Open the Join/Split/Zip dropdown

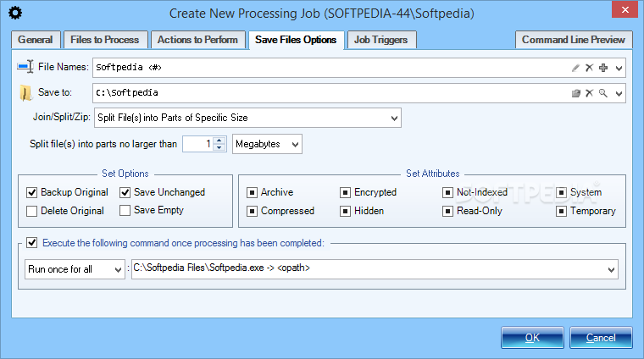247,119
